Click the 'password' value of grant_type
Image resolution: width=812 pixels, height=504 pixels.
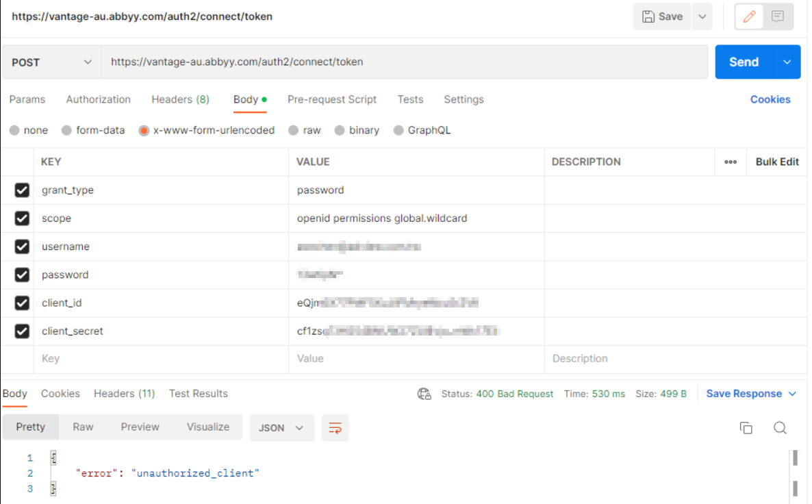(320, 190)
